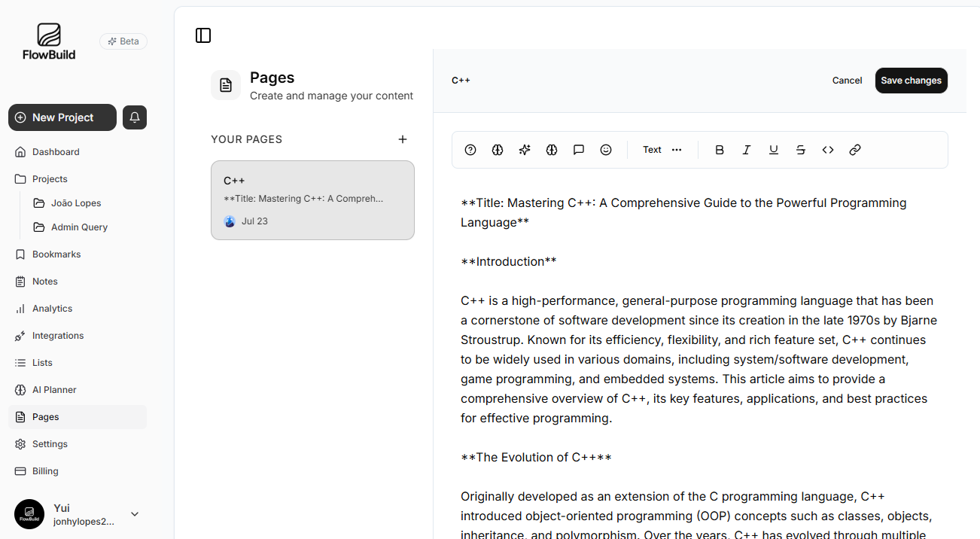Toggle underline formatting

click(774, 150)
